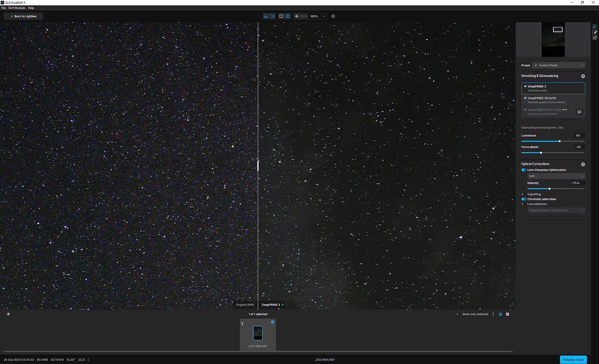
Task: Click the Force details value field -40
Action: pos(579,147)
